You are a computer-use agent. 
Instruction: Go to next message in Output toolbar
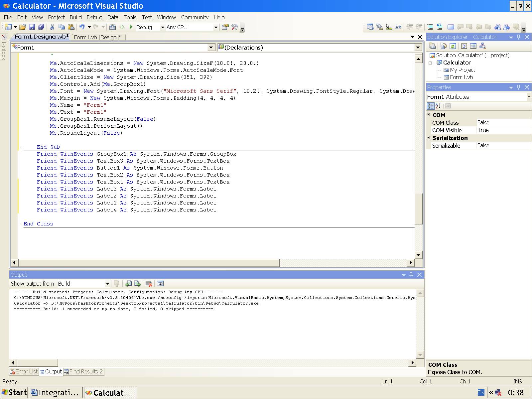coord(137,284)
